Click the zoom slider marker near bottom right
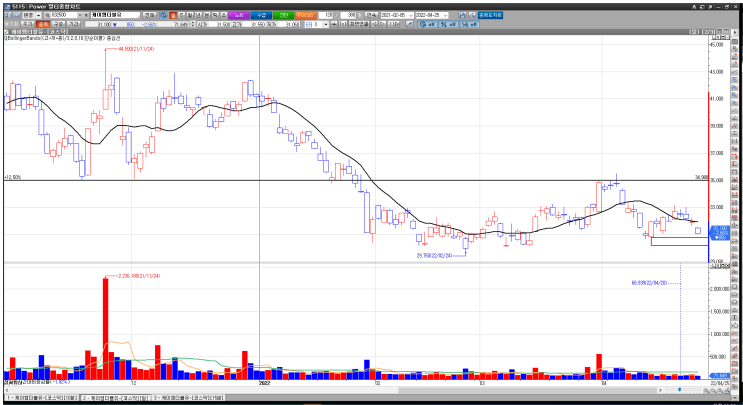This screenshot has width=743, height=405. (x=680, y=390)
